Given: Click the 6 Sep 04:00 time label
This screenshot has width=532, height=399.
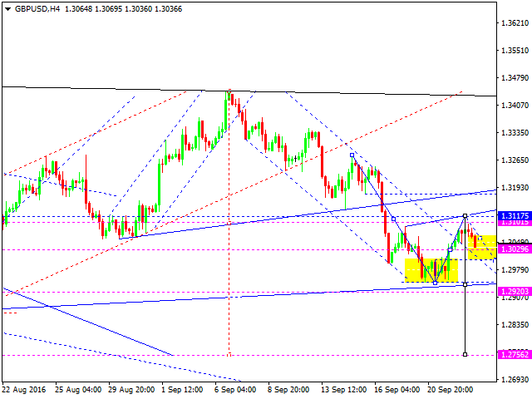Looking at the screenshot, I should tap(235, 390).
